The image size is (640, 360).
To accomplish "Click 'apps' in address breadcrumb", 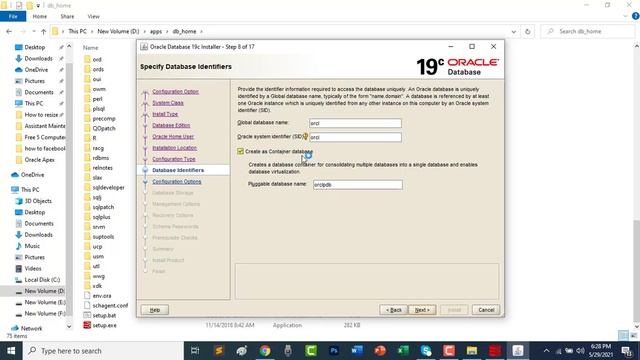I will (156, 31).
